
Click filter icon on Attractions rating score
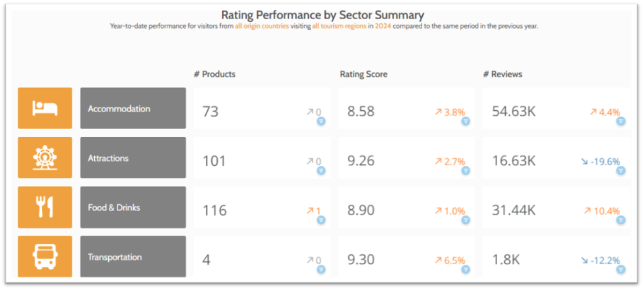(x=466, y=171)
